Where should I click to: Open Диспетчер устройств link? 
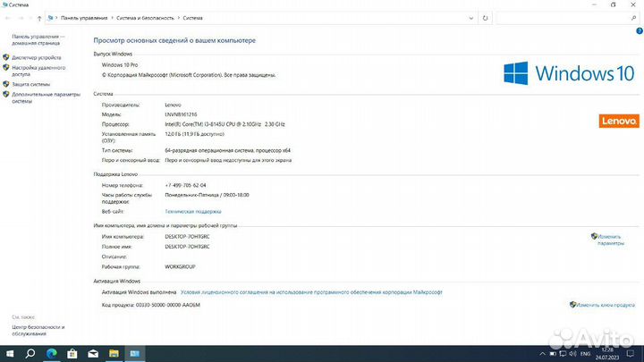pos(37,57)
